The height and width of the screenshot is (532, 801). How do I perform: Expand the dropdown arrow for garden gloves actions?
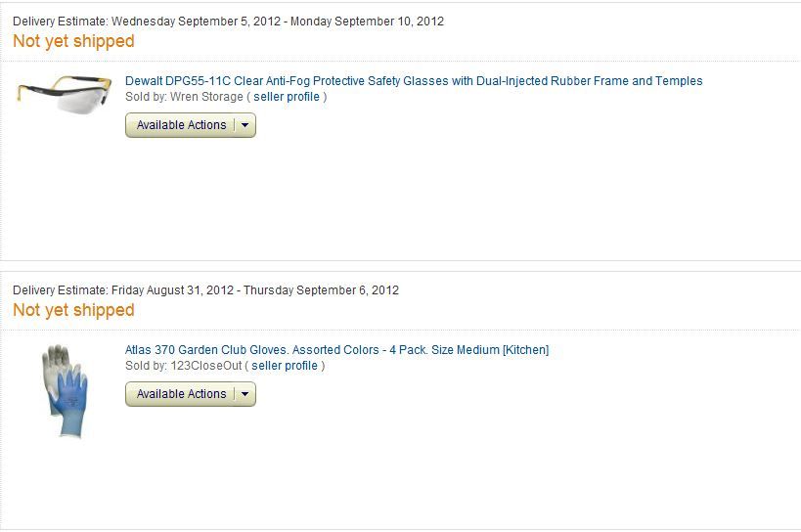pos(245,394)
